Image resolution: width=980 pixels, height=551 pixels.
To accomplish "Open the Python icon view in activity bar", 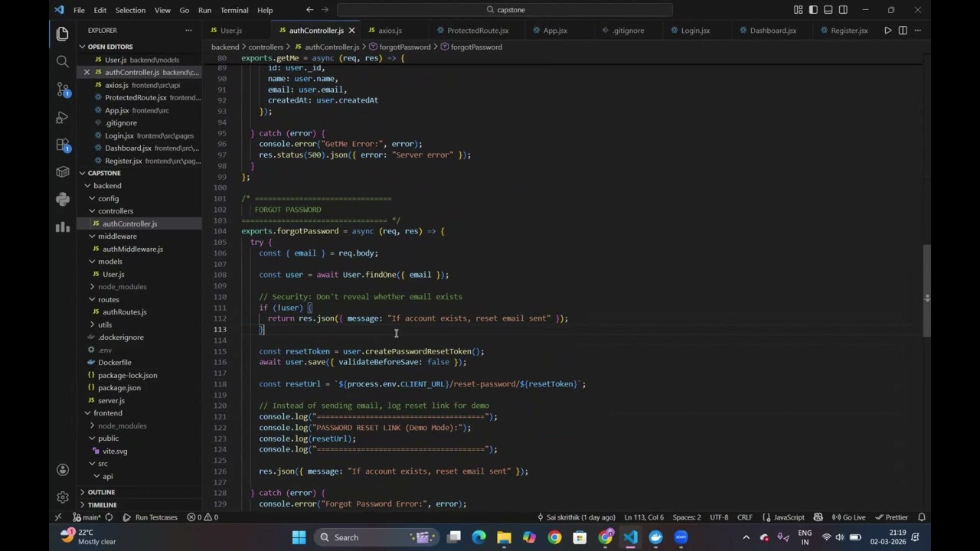I will pyautogui.click(x=63, y=200).
